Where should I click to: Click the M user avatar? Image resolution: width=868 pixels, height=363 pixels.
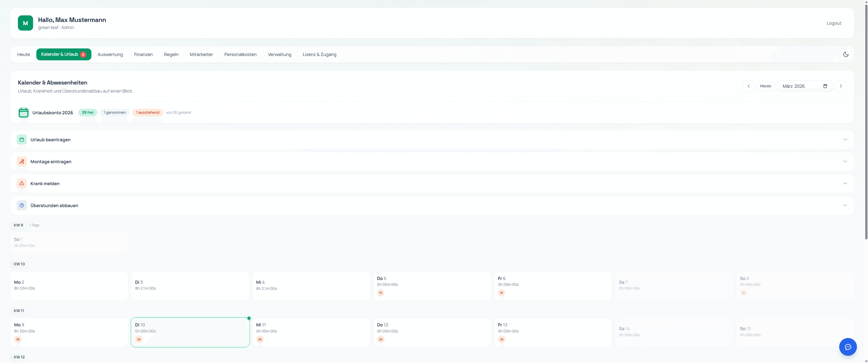coord(25,23)
